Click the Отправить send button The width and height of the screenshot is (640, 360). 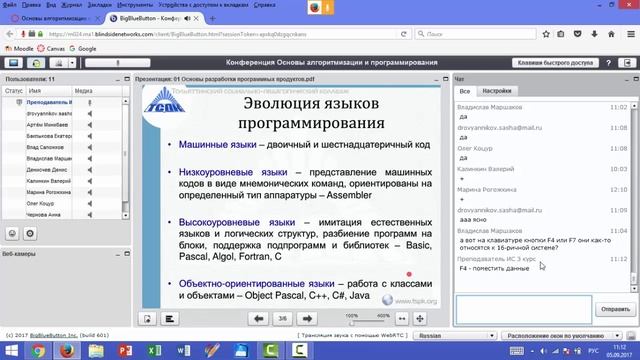(x=615, y=309)
